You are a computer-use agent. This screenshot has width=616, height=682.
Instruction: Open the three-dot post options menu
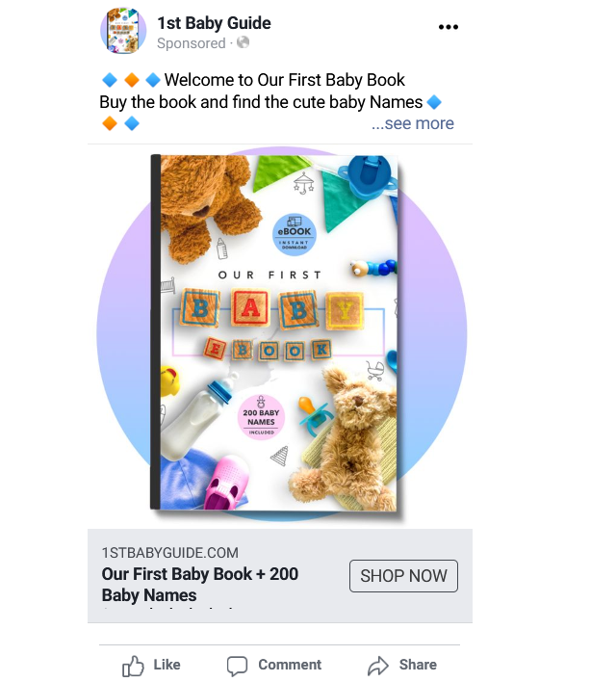449,27
